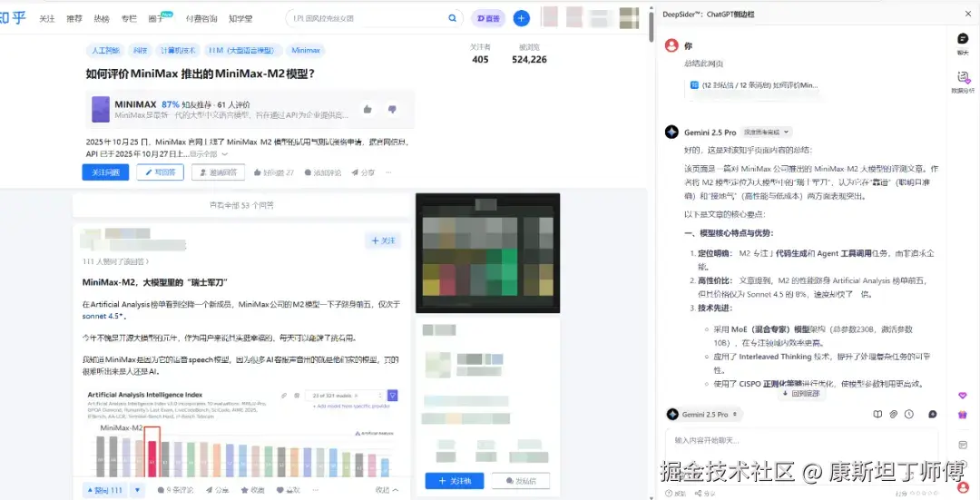The width and height of the screenshot is (980, 500).
Task: Click the 邀请回答 button
Action: (x=218, y=172)
